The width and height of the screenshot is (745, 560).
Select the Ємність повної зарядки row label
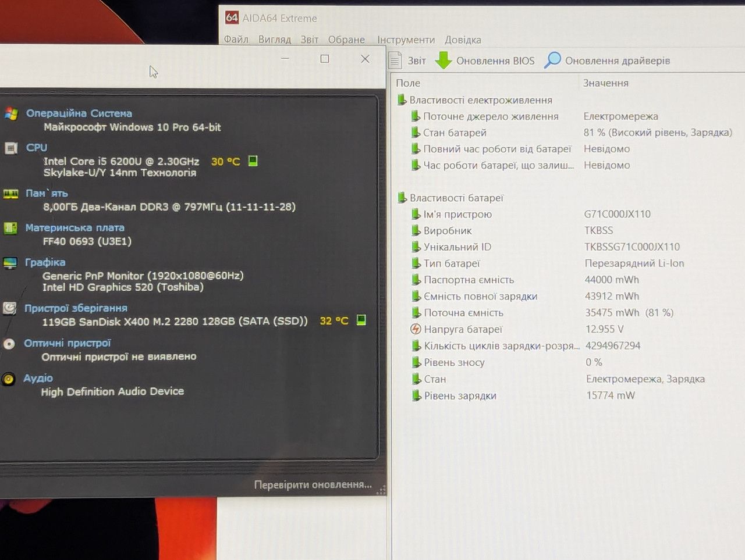480,296
